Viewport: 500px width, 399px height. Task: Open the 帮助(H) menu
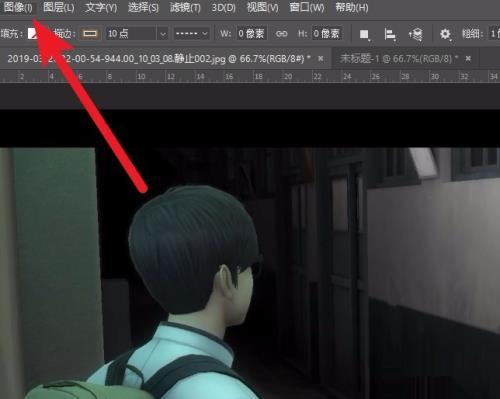[352, 7]
